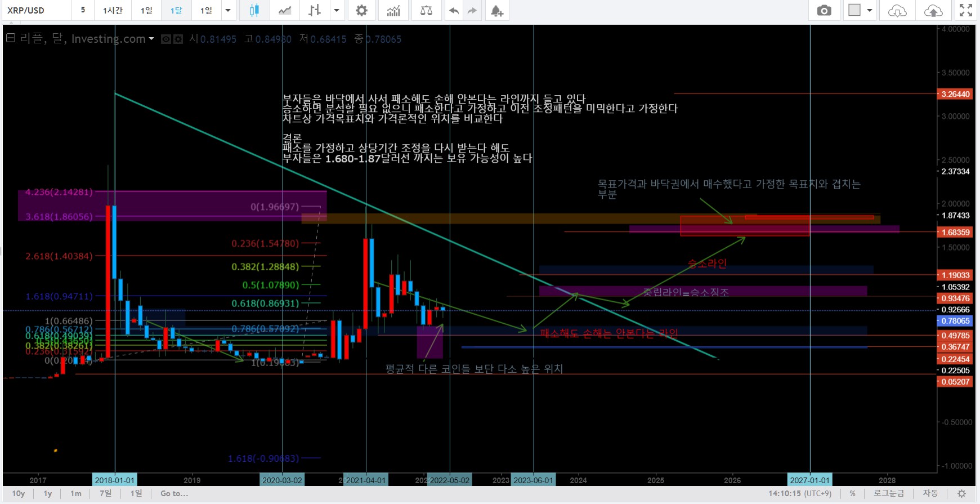The image size is (980, 504).
Task: Select the 1시간 interval tab
Action: click(113, 10)
